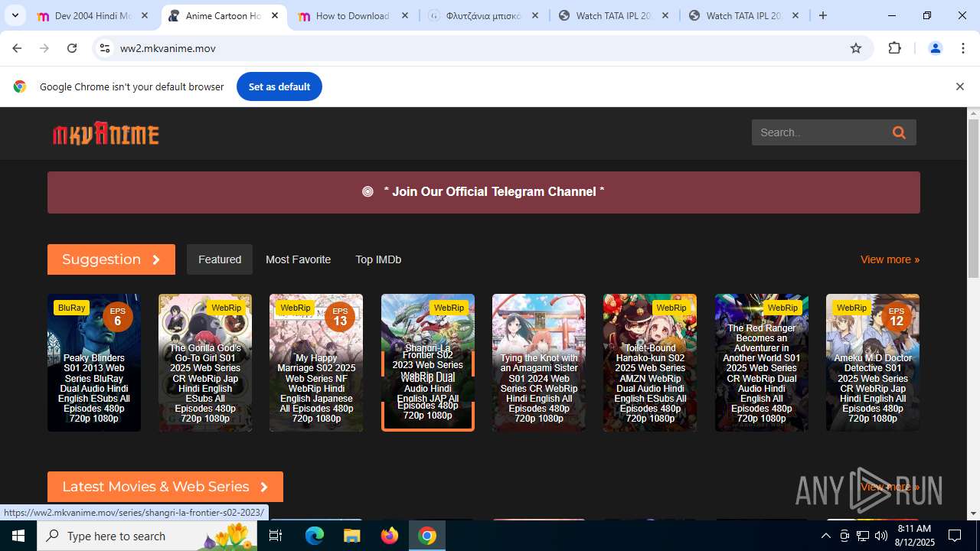Open the notification center icon
Screen dimensions: 980x551
point(955,536)
